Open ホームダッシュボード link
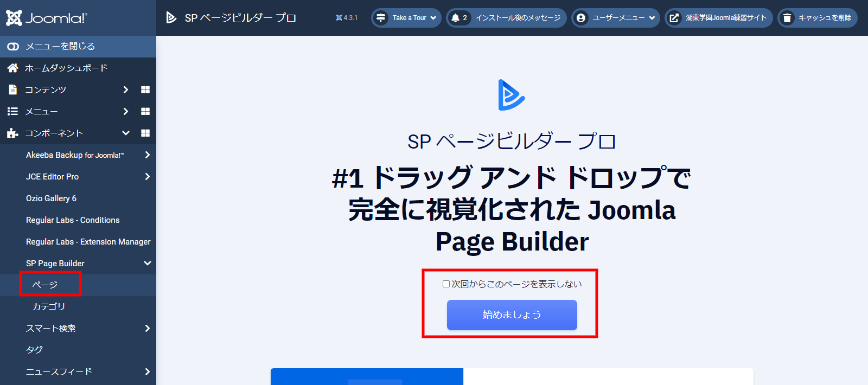This screenshot has width=868, height=385. click(x=66, y=68)
